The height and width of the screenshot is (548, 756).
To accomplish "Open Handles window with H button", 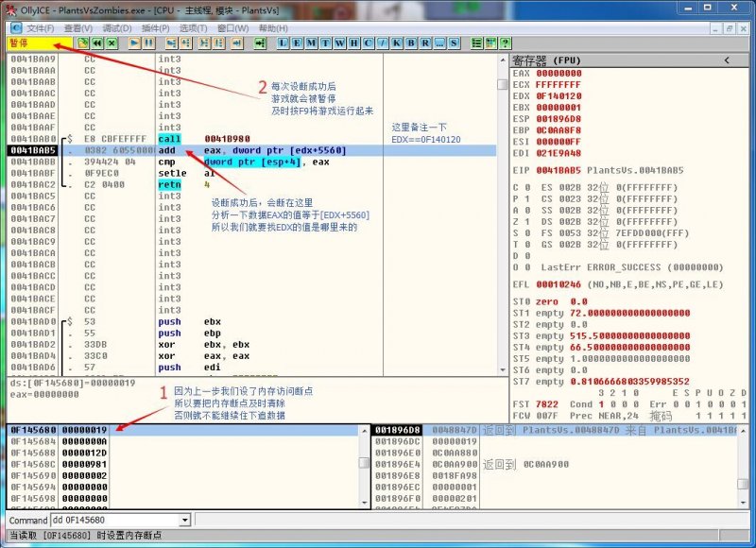I will click(353, 43).
